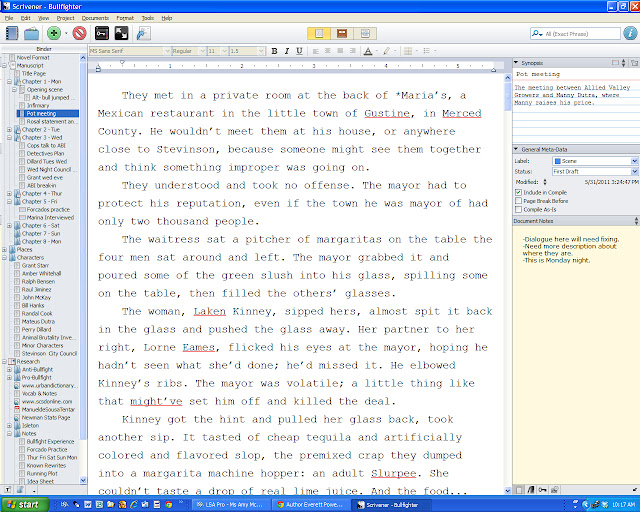Open the View menu

coord(43,18)
